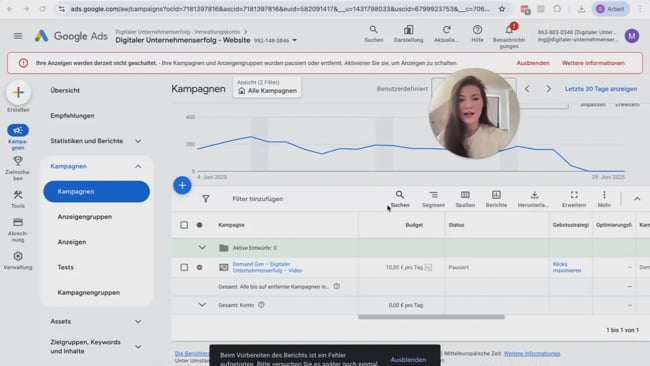Open the account dropdown arrow
650x366 pixels.
point(294,41)
